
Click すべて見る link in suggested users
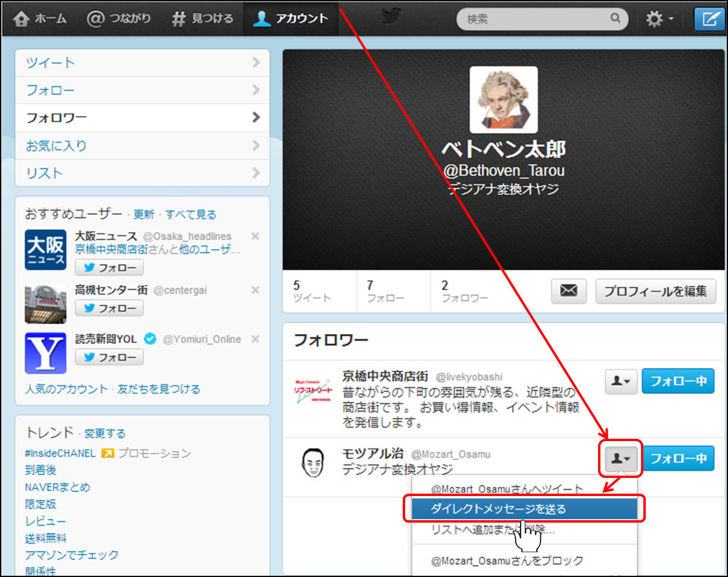point(190,214)
